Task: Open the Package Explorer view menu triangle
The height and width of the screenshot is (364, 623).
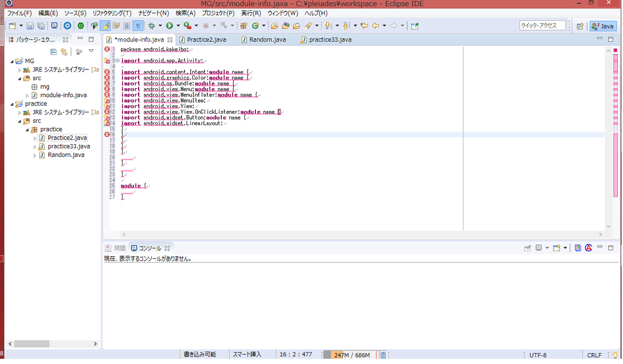Action: coord(91,51)
